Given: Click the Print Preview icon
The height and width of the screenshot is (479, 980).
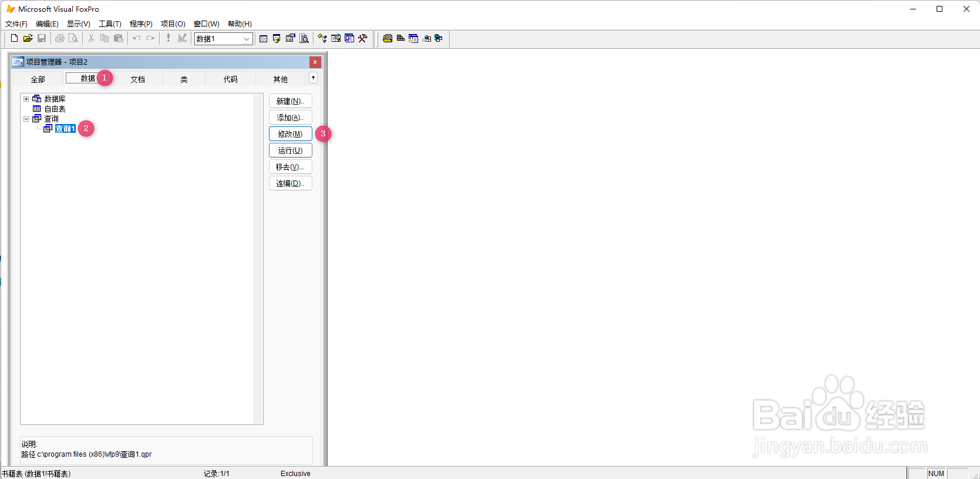Looking at the screenshot, I should (73, 38).
